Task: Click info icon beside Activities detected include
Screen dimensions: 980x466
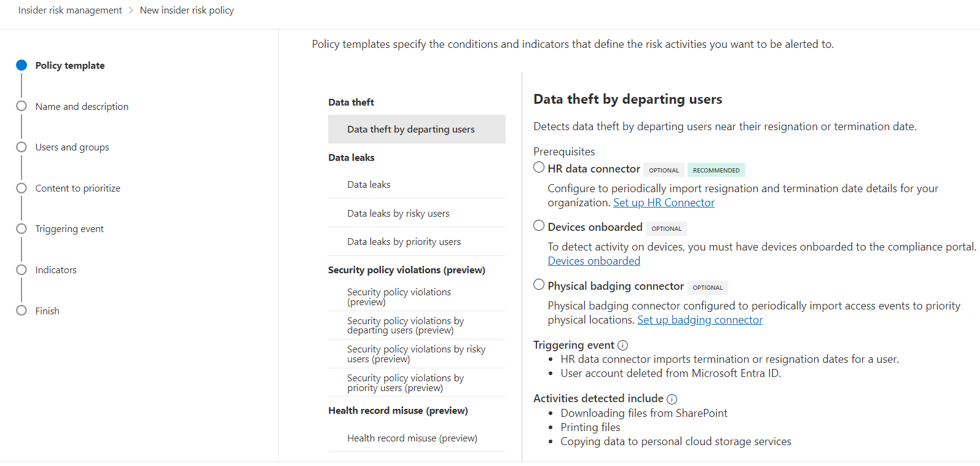Action: (672, 399)
